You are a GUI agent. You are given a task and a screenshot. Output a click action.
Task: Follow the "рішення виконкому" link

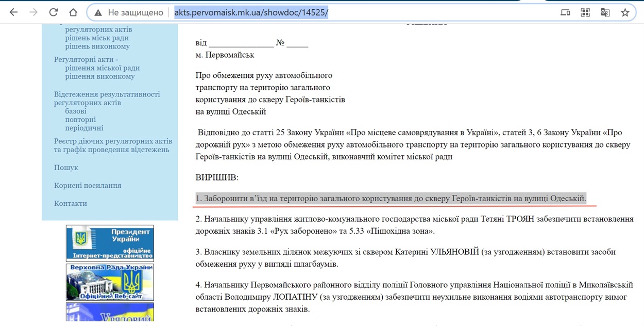tap(100, 76)
